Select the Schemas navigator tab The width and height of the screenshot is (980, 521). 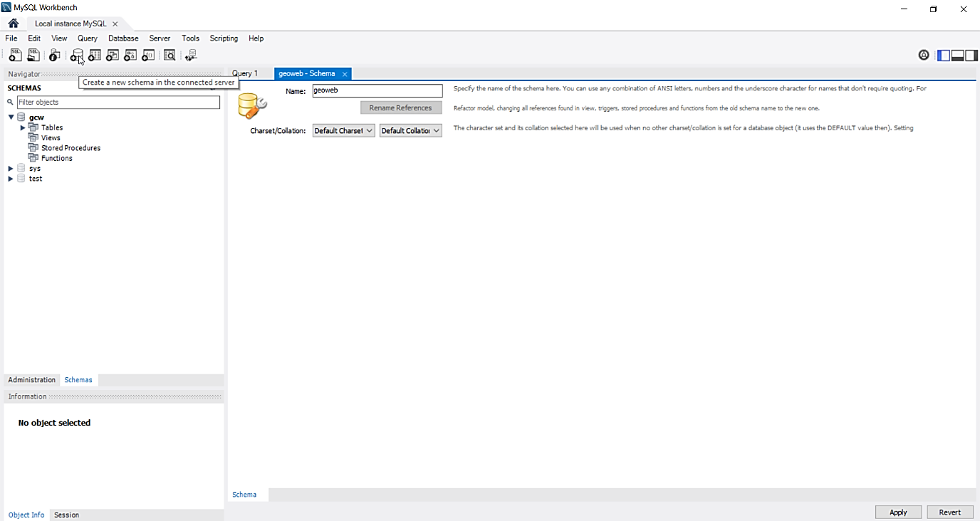click(78, 380)
